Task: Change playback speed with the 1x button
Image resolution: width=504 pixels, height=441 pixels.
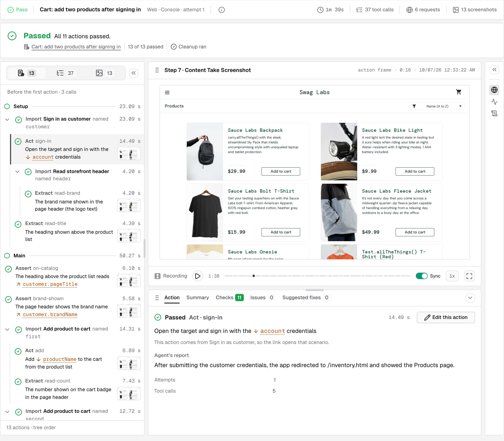Action: pos(452,276)
